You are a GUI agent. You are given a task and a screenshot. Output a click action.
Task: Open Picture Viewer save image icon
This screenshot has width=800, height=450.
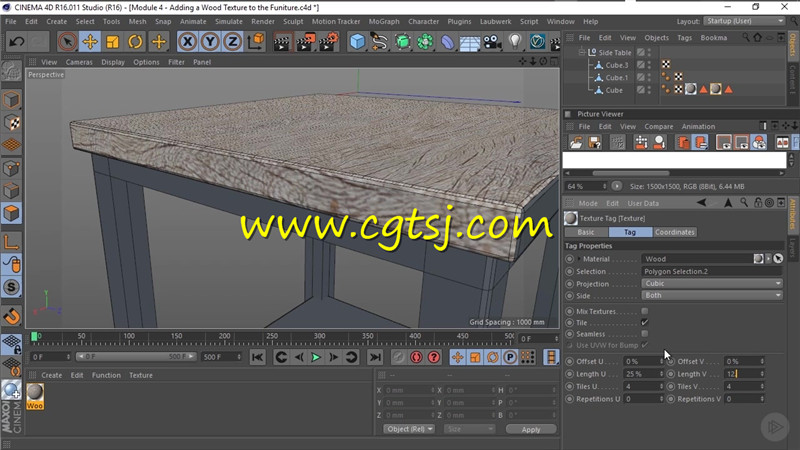point(594,143)
